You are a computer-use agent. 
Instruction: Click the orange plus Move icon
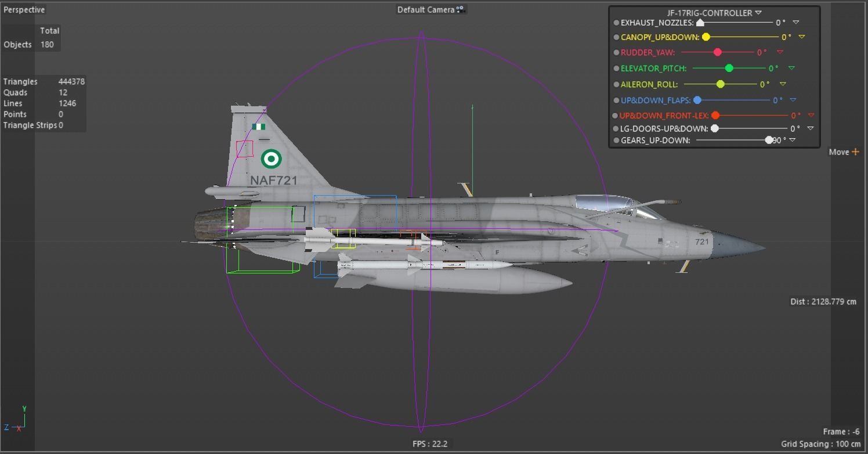pos(855,152)
